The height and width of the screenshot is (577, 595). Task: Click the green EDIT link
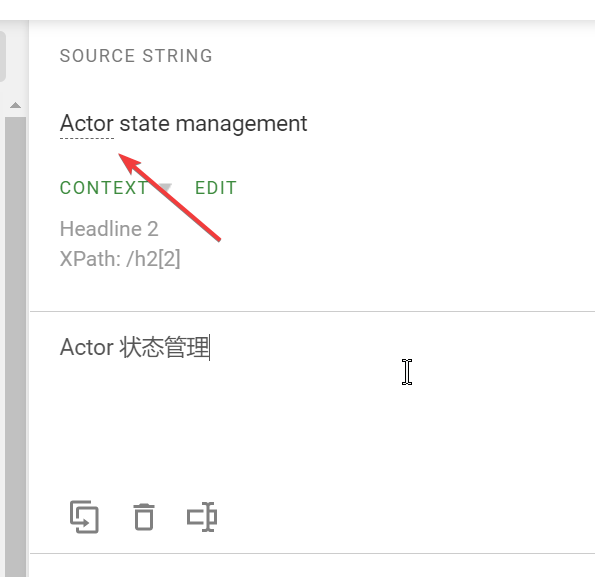pyautogui.click(x=216, y=187)
